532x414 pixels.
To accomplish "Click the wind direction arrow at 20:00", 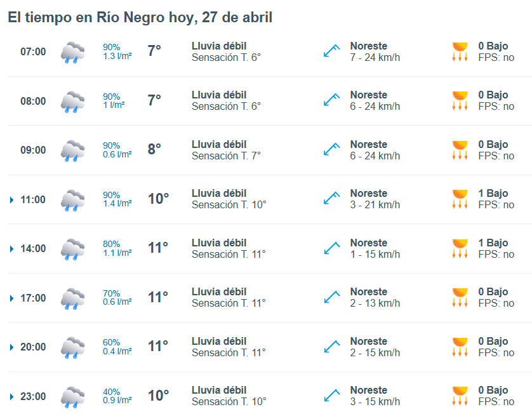I will tap(331, 347).
